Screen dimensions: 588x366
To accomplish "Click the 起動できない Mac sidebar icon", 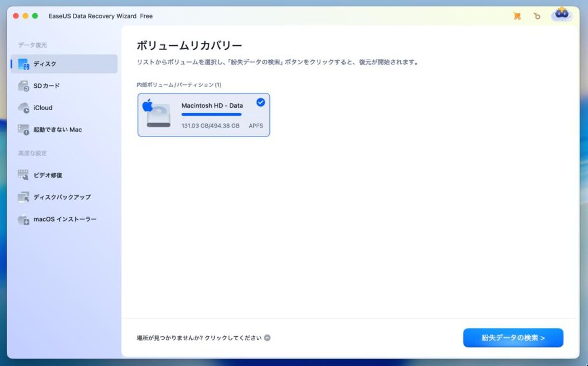I will pyautogui.click(x=24, y=130).
